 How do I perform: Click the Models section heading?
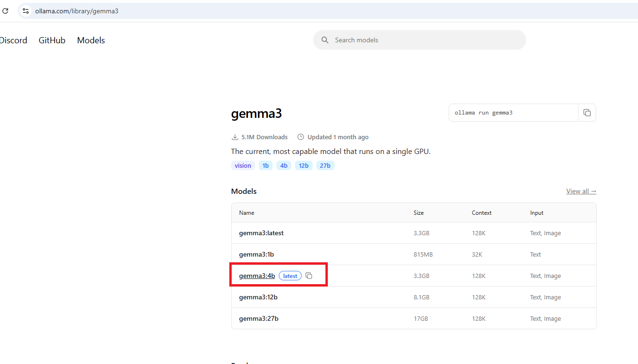(x=244, y=191)
